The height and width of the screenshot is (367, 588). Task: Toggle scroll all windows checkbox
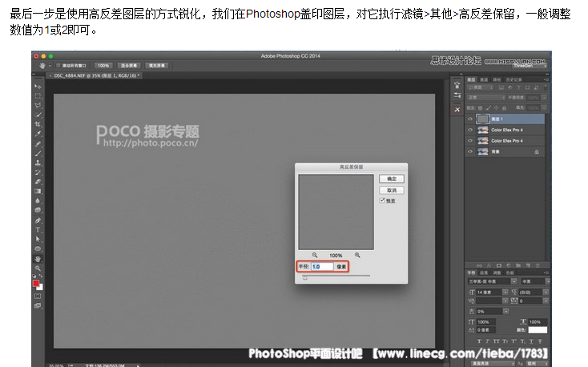click(58, 65)
